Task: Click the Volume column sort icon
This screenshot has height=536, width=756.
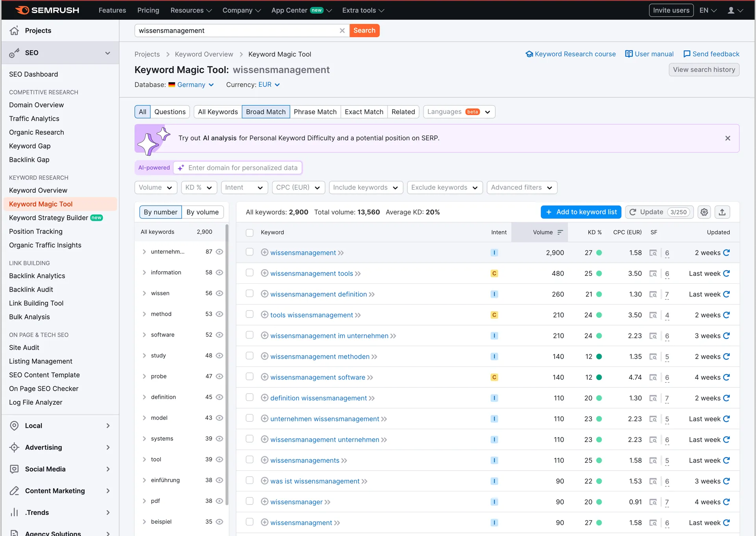Action: [x=560, y=233]
